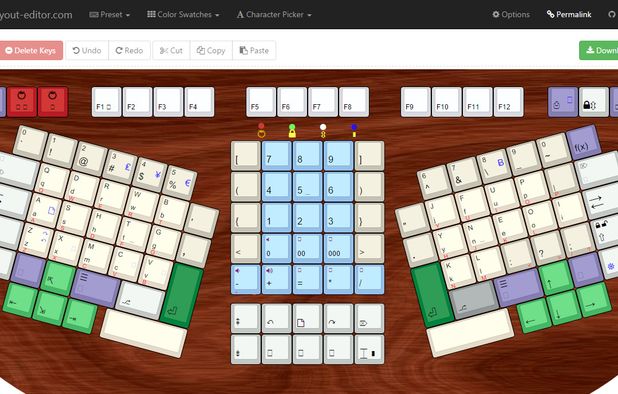Viewport: 618px width, 394px height.
Task: Expand the Character Picker dropdown
Action: tap(274, 15)
